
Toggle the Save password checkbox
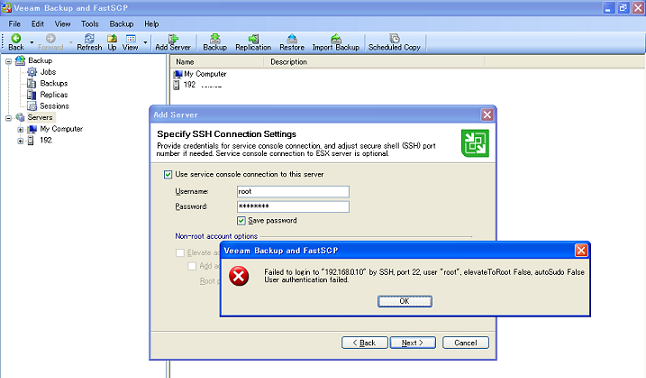point(241,221)
